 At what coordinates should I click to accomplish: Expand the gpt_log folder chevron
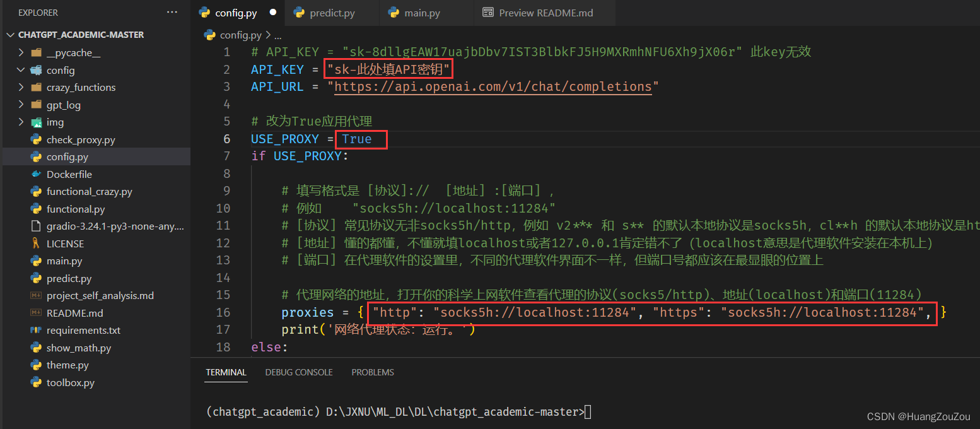(x=21, y=105)
